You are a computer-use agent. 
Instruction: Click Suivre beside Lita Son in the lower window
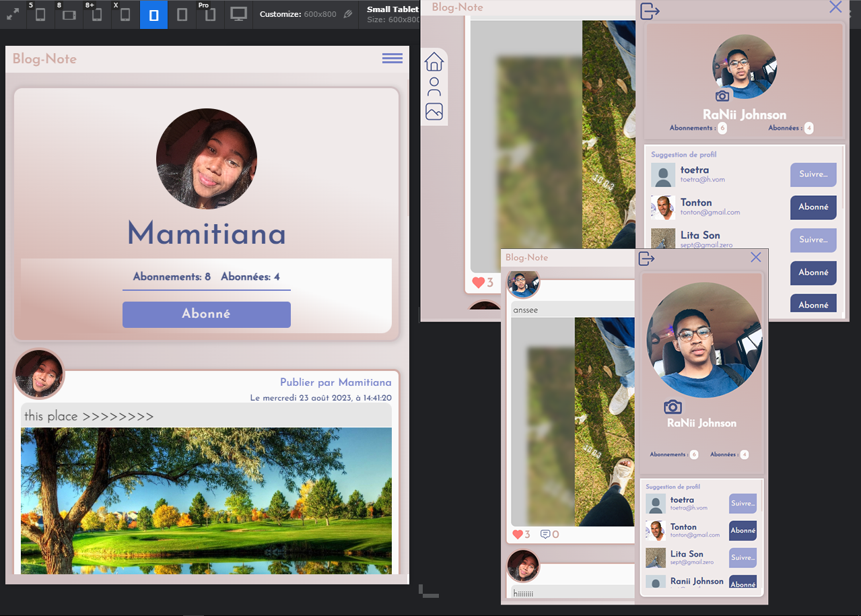[743, 558]
